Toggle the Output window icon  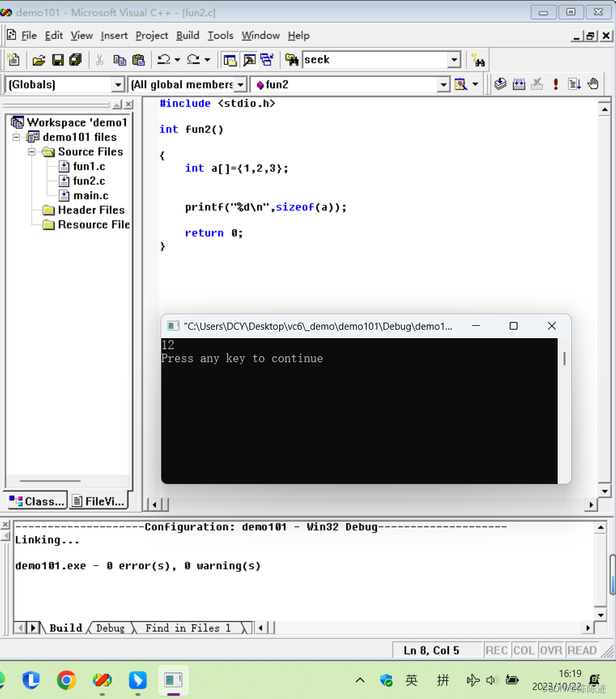coord(249,60)
